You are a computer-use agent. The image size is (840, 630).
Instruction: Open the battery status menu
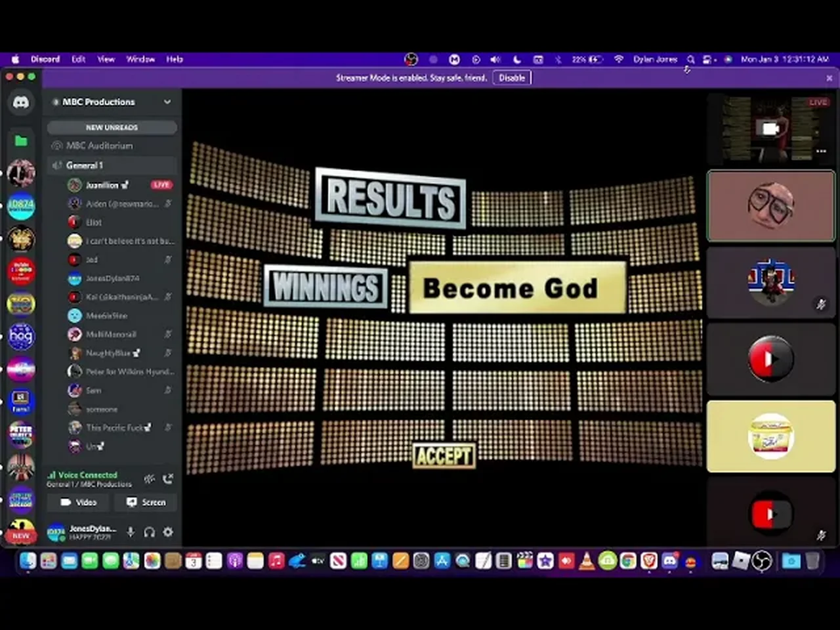click(x=587, y=59)
